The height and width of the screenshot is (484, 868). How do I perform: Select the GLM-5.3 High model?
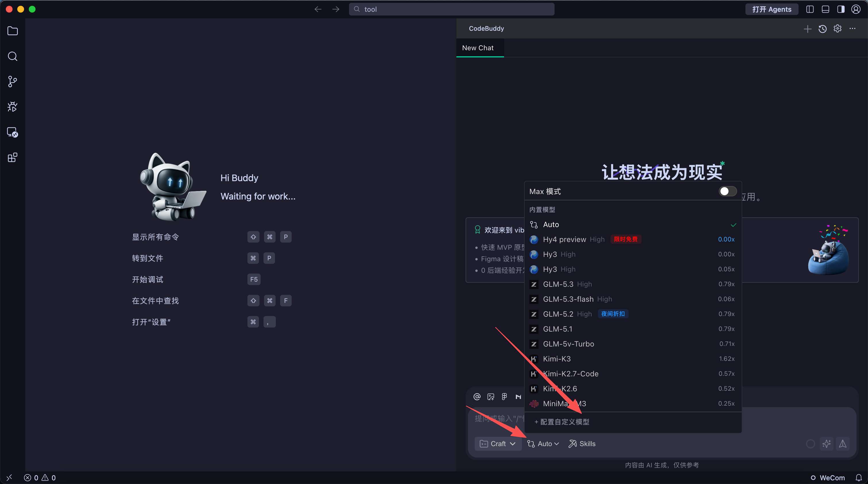(x=633, y=284)
